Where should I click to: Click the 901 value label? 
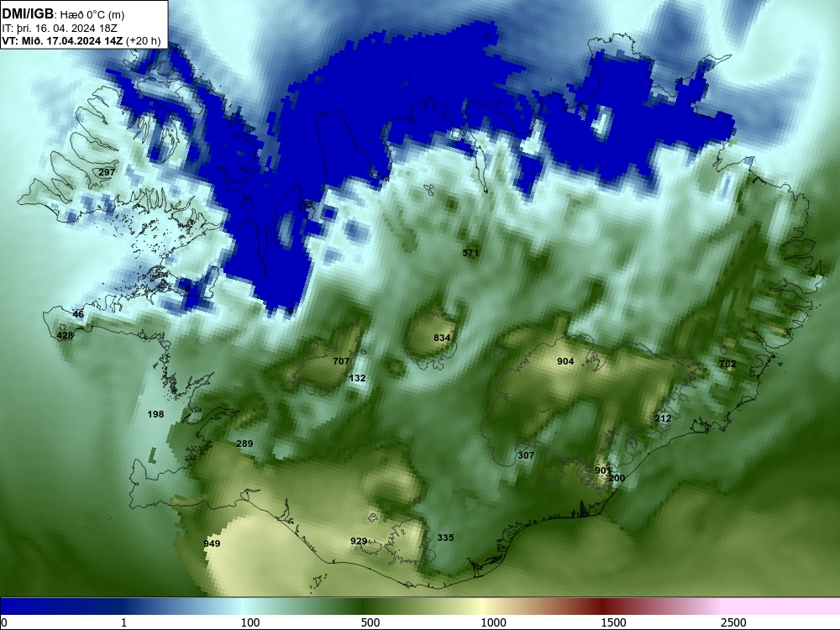(602, 470)
